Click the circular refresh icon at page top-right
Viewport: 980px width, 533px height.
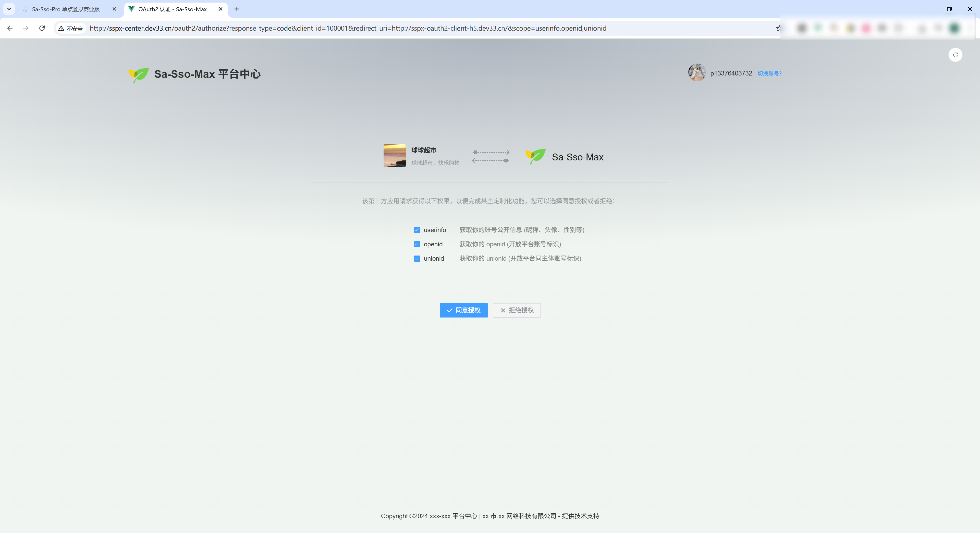click(x=955, y=55)
